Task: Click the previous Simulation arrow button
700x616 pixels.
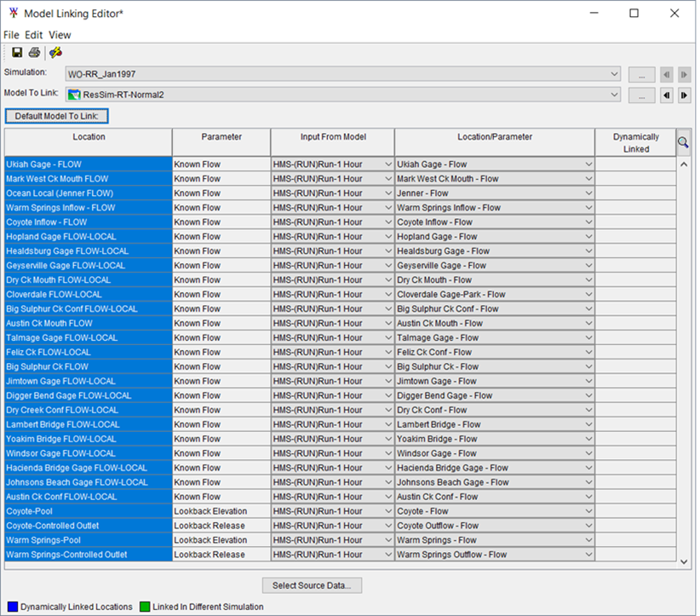Action: point(668,74)
